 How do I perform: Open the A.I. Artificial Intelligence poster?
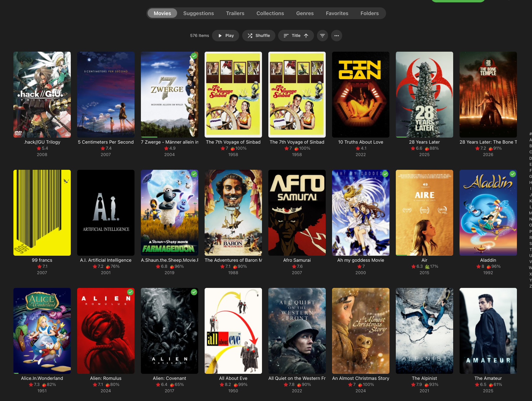click(x=106, y=213)
